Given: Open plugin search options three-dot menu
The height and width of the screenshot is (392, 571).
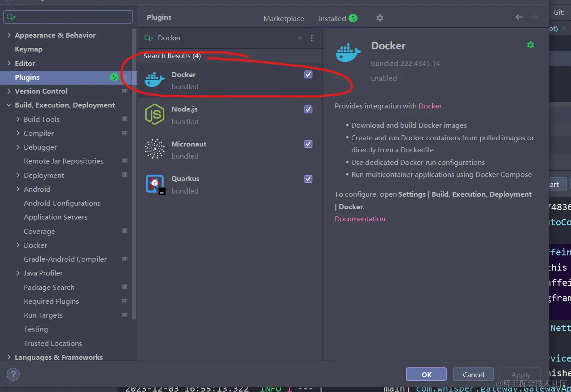Looking at the screenshot, I should [312, 38].
